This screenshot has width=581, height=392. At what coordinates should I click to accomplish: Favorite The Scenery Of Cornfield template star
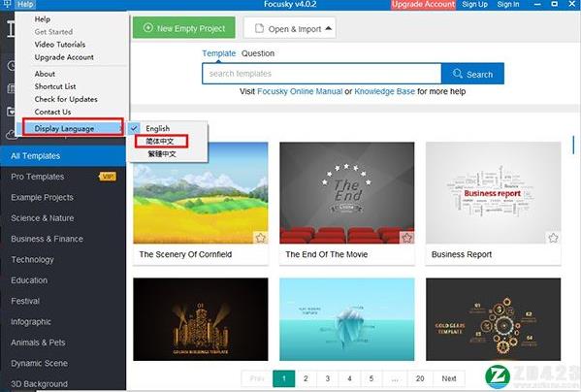(x=261, y=238)
